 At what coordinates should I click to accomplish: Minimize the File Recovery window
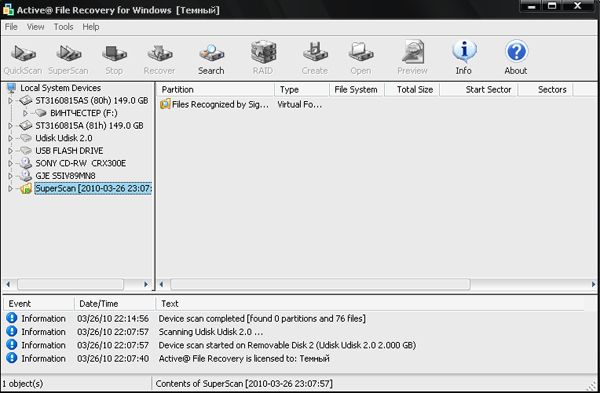pyautogui.click(x=532, y=6)
